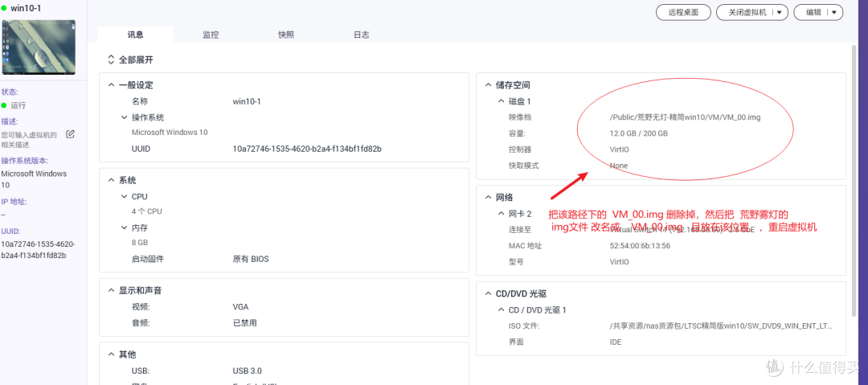Click the ISO 文件 path value
Screen dimensions: 868x385
[720, 326]
